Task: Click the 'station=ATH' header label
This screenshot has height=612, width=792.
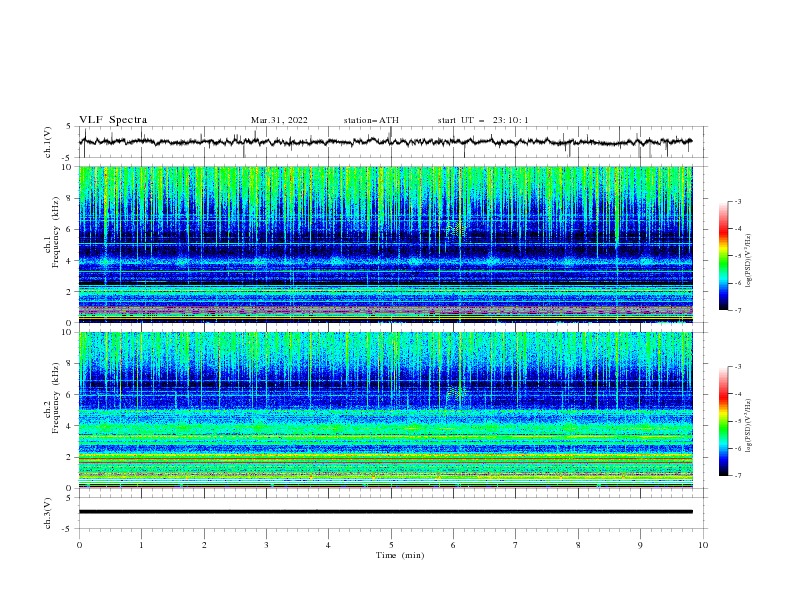Action: (371, 120)
